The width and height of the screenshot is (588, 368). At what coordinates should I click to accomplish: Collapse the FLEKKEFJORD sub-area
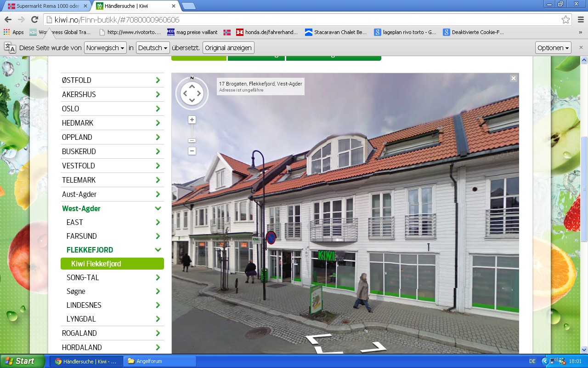[x=112, y=250]
